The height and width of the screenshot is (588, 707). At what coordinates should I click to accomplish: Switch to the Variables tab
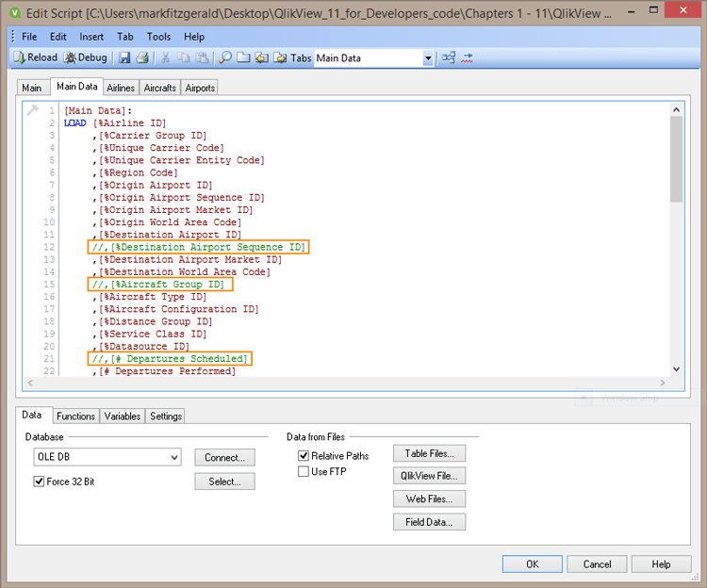click(123, 416)
